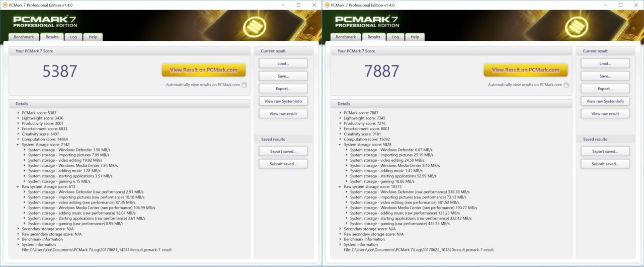The height and width of the screenshot is (267, 644).
Task: Enable auto-view results checkbox in right window
Action: tap(566, 85)
